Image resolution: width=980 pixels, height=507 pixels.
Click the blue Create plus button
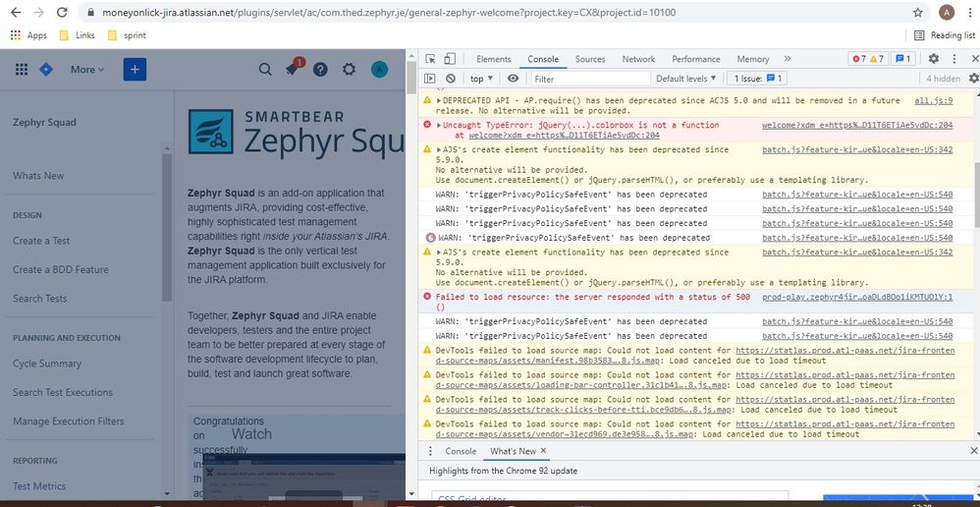pos(135,70)
